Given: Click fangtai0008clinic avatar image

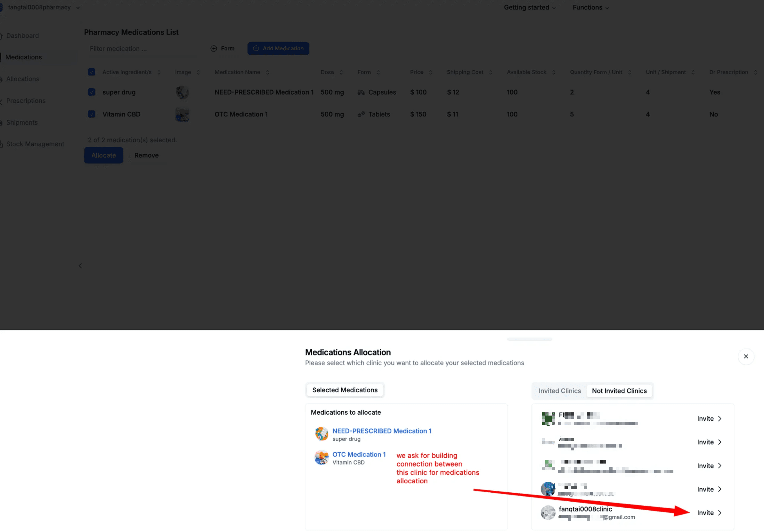Looking at the screenshot, I should (x=548, y=512).
